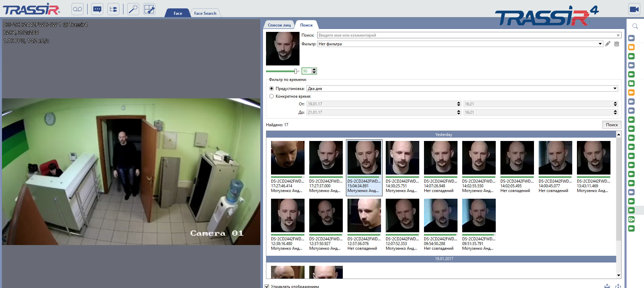
Task: Switch to the Face Search tab
Action: 205,13
